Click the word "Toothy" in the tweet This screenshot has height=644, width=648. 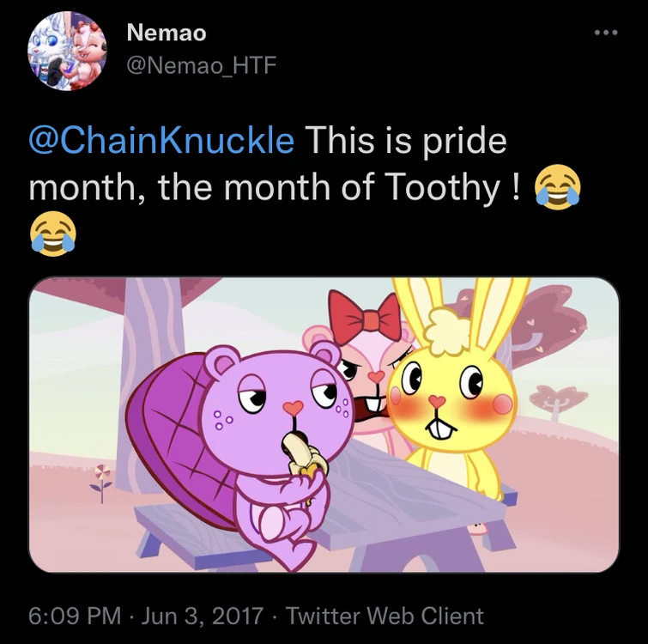coord(441,186)
